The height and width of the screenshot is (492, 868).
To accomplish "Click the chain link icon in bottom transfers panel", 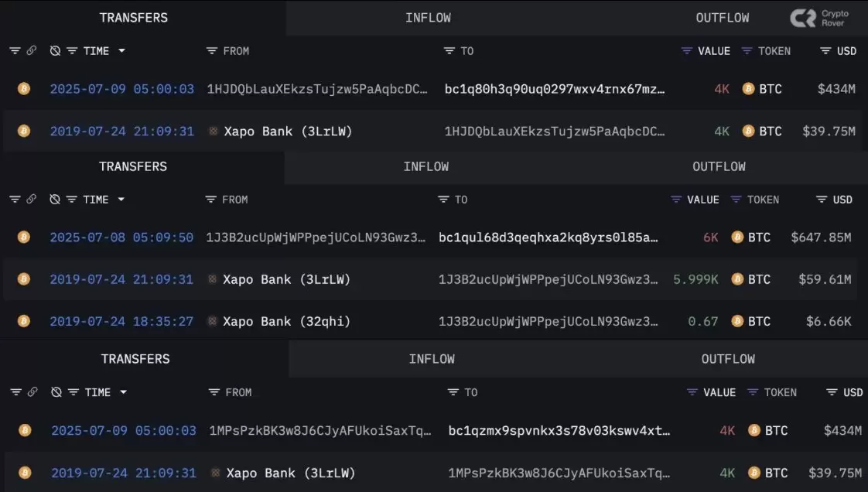I will pyautogui.click(x=32, y=391).
